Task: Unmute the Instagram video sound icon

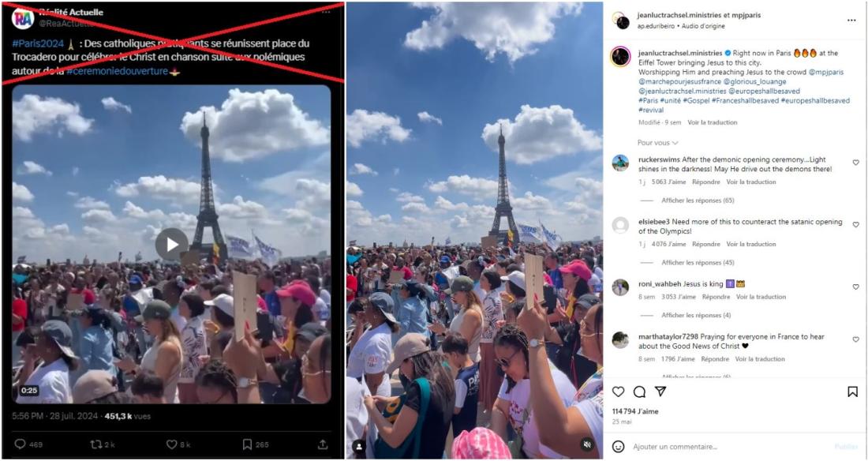Action: pyautogui.click(x=587, y=444)
